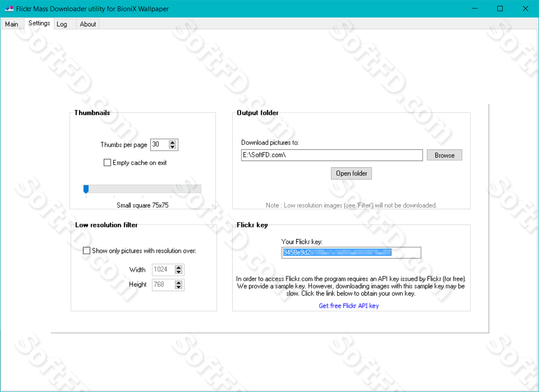Click the 'Output folder' group heading

click(x=258, y=113)
